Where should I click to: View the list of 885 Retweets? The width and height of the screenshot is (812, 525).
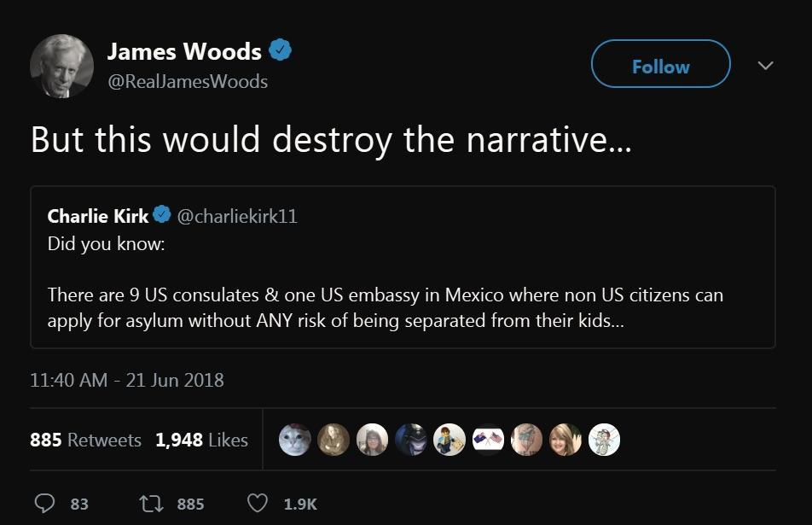tap(85, 440)
